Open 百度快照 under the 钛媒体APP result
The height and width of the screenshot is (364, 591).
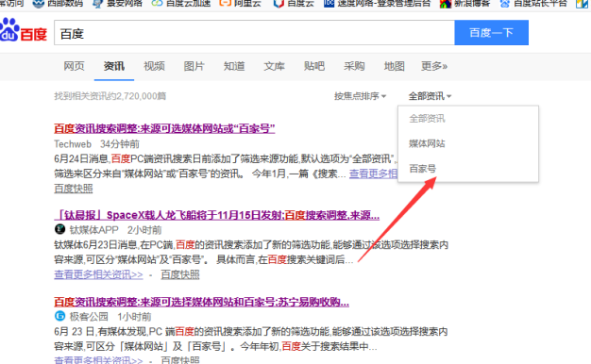(180, 274)
